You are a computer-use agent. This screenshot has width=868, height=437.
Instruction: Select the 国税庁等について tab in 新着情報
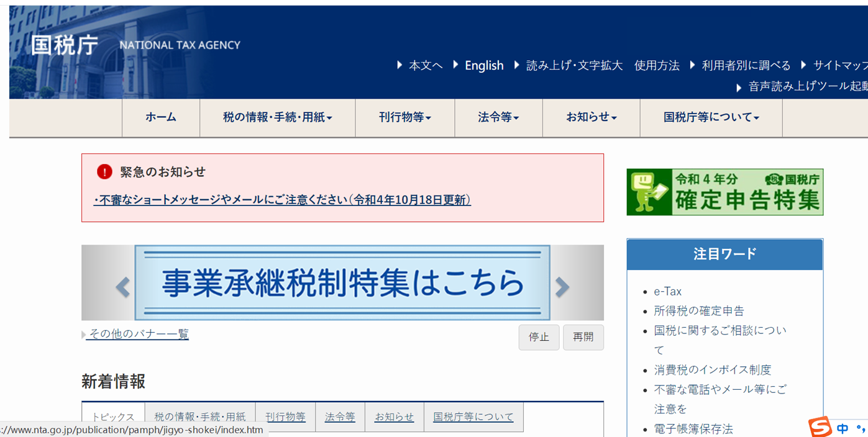(x=473, y=417)
